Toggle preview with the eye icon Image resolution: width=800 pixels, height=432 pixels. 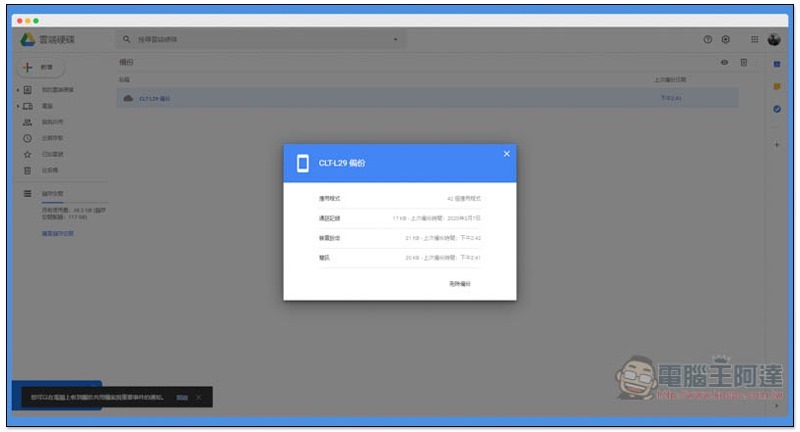pos(724,63)
